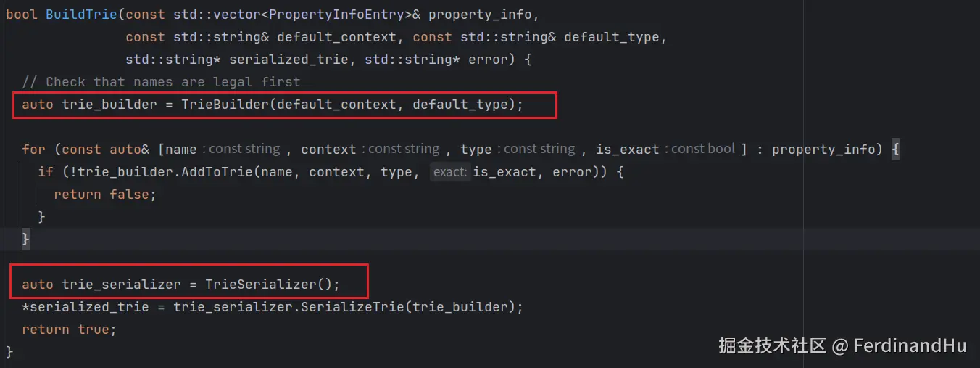This screenshot has width=980, height=368.
Task: Click the '*serialized_trie' assignment target
Action: pyautogui.click(x=85, y=306)
